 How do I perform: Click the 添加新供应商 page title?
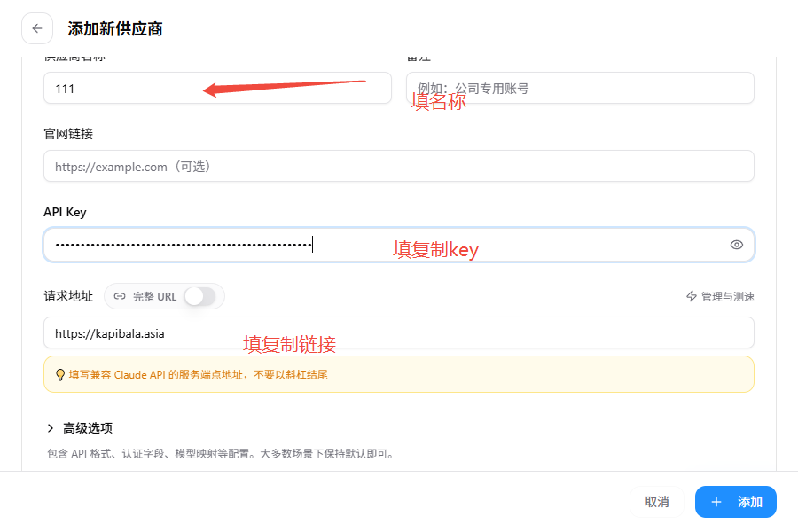(115, 29)
